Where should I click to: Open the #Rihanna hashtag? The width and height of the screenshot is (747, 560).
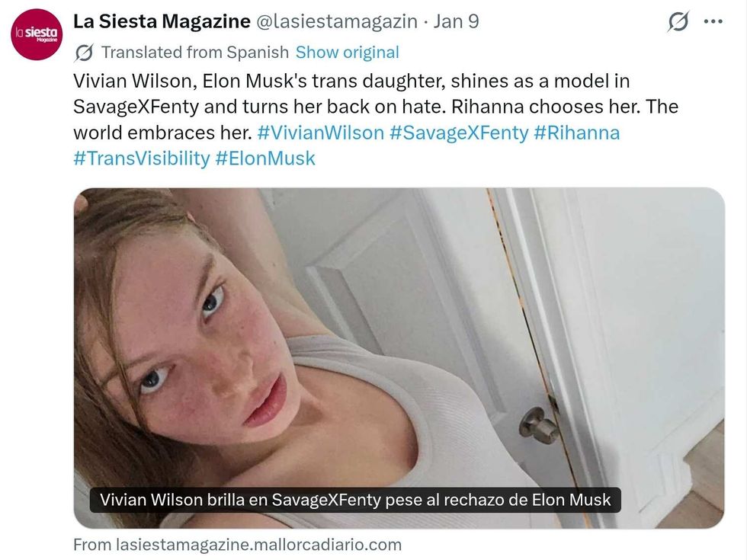tap(577, 133)
